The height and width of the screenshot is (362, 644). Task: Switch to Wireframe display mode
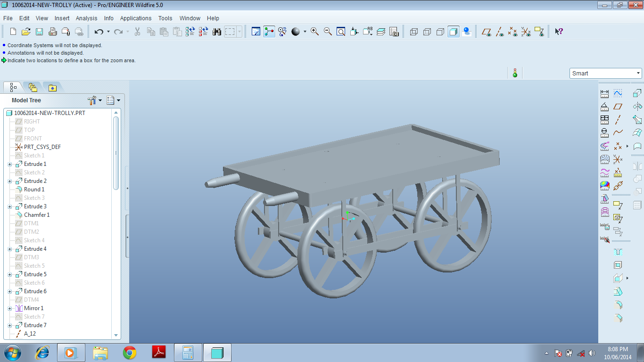click(414, 32)
